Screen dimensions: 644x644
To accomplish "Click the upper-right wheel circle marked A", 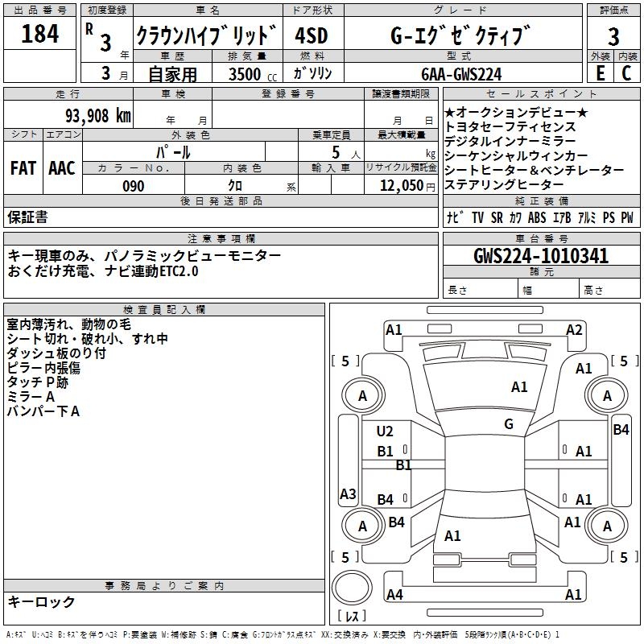I will tap(607, 395).
